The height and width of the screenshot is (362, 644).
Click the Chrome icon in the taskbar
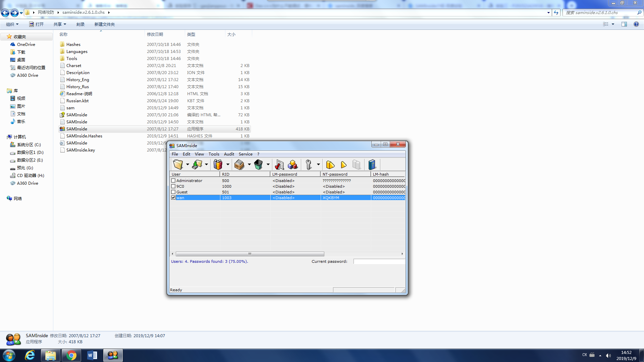71,355
